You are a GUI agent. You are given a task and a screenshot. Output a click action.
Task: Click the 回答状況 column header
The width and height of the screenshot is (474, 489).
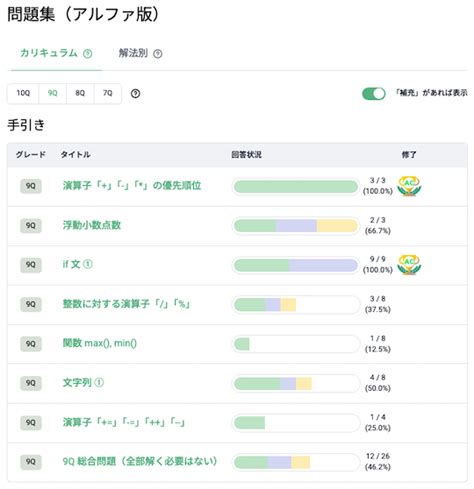246,155
